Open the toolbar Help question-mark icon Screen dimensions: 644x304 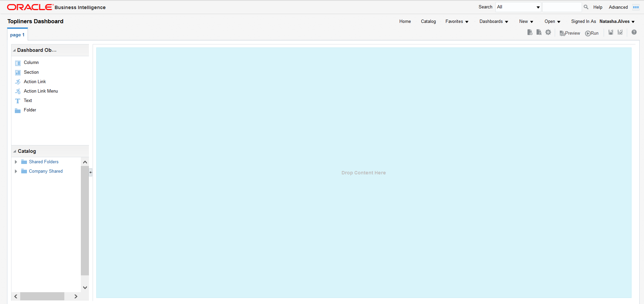634,32
